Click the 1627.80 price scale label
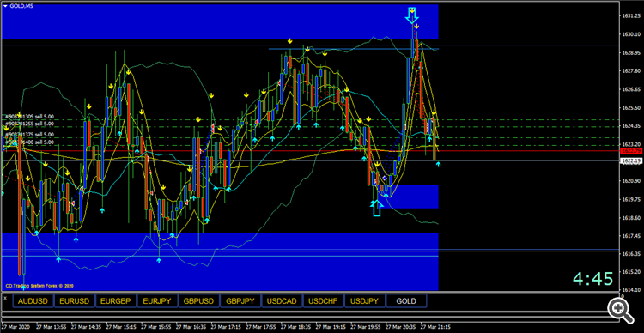Image resolution: width=644 pixels, height=333 pixels. pyautogui.click(x=631, y=71)
